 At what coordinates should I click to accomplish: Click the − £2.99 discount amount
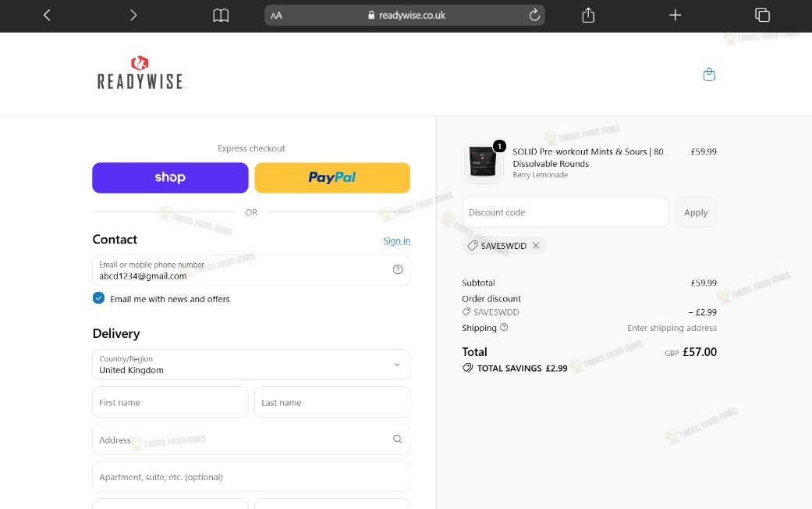(703, 312)
